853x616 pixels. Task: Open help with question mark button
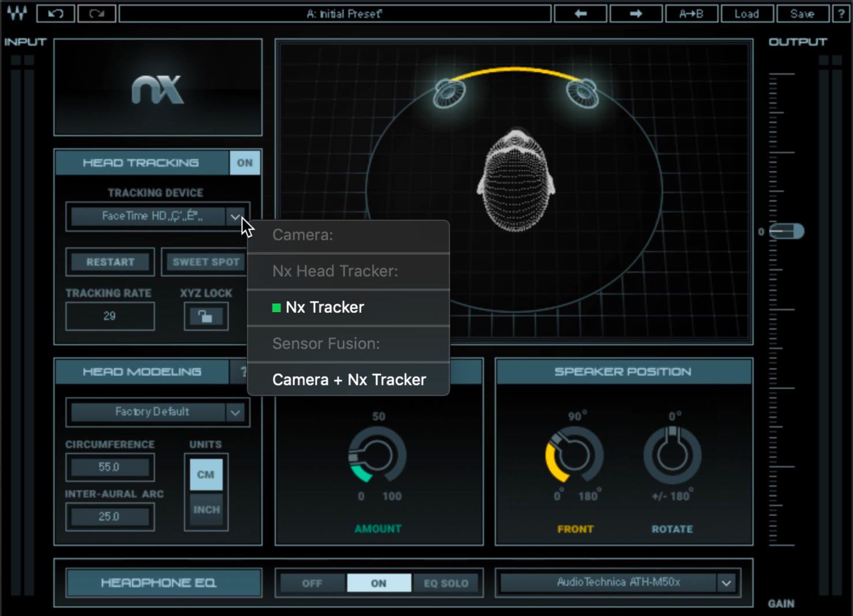pos(841,13)
